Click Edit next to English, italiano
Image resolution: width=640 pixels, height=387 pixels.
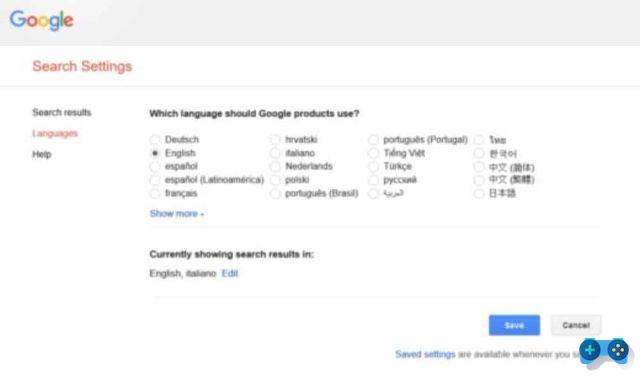[230, 274]
